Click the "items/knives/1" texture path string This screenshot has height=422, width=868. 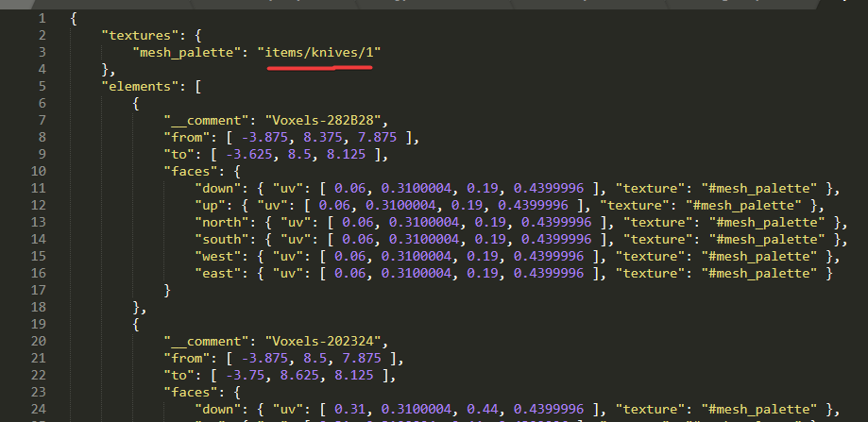[319, 53]
